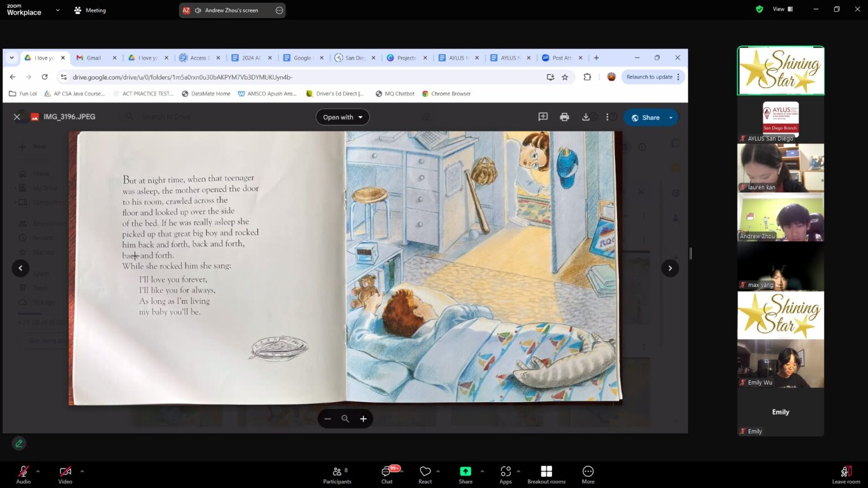Screen dimensions: 868x488
Task: Switch to the Projects browser tab
Action: [406, 58]
